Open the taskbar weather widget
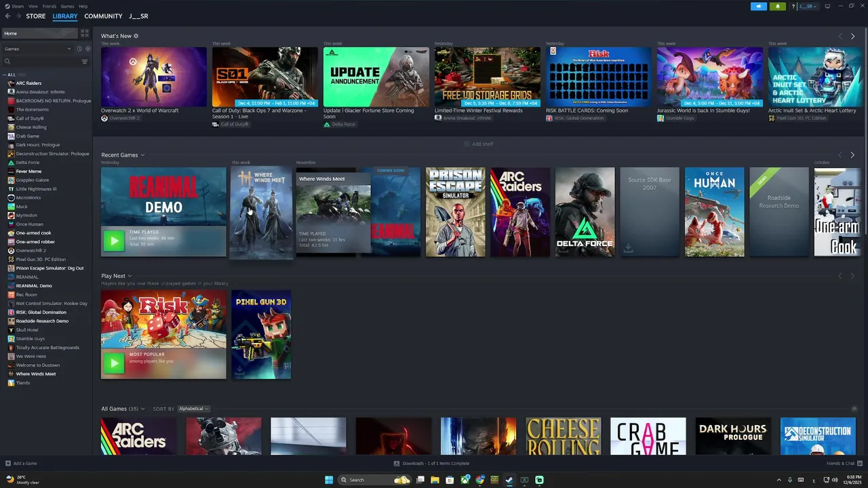868x488 pixels. pyautogui.click(x=23, y=480)
